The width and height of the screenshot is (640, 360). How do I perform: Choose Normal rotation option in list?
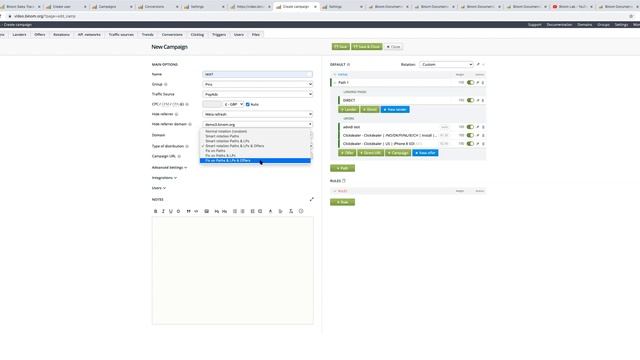point(255,131)
